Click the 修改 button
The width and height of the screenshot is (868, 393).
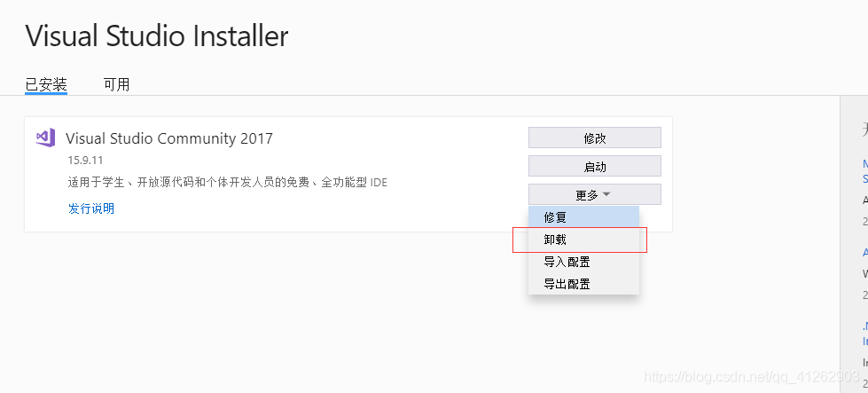(x=595, y=138)
